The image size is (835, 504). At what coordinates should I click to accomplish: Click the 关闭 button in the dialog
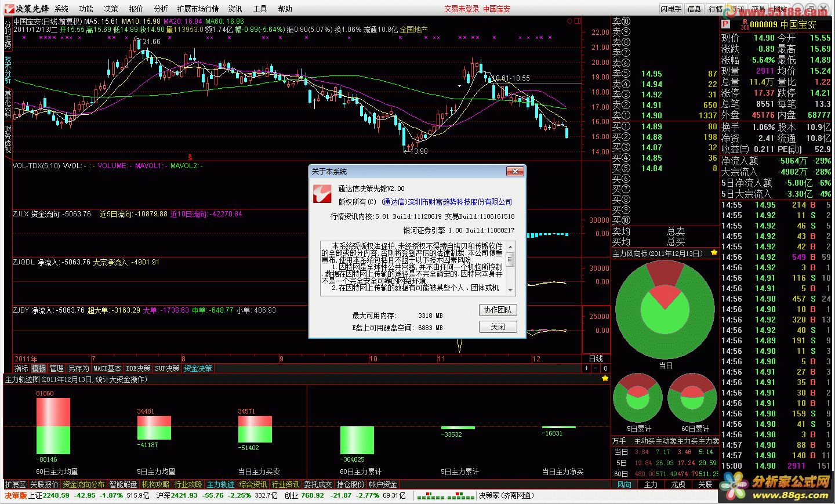click(x=498, y=327)
